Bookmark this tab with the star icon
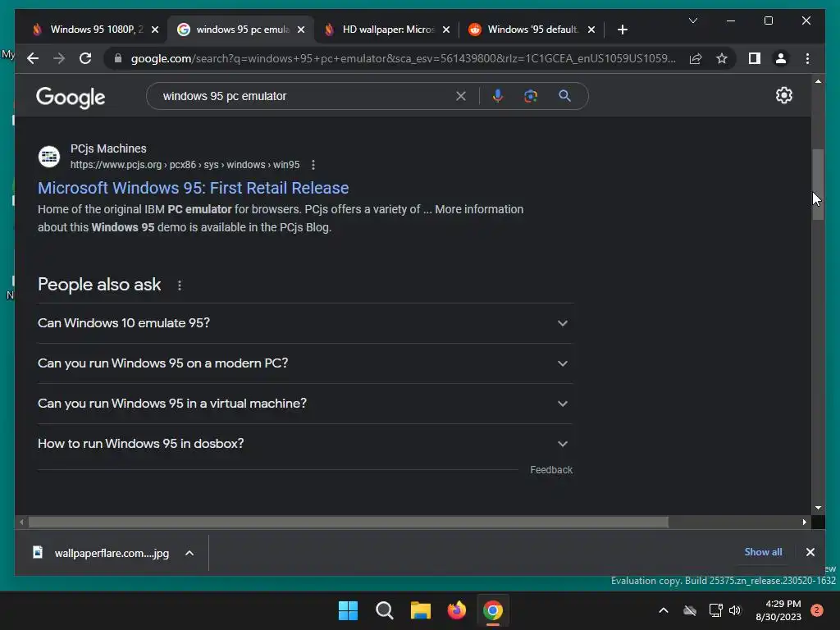840x630 pixels. (x=722, y=58)
